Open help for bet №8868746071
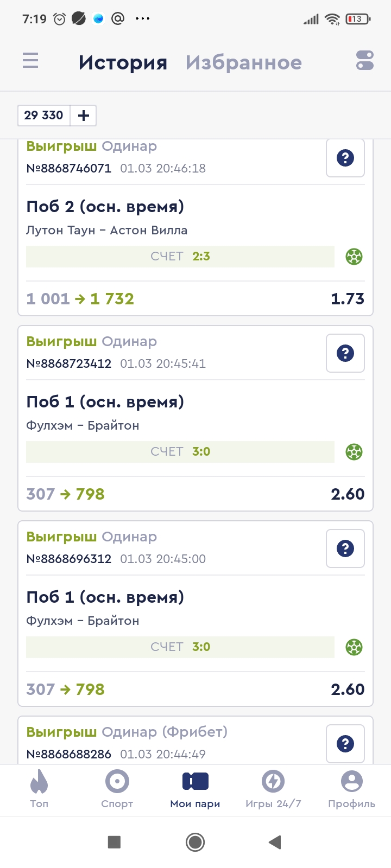Image resolution: width=391 pixels, height=868 pixels. point(345,158)
